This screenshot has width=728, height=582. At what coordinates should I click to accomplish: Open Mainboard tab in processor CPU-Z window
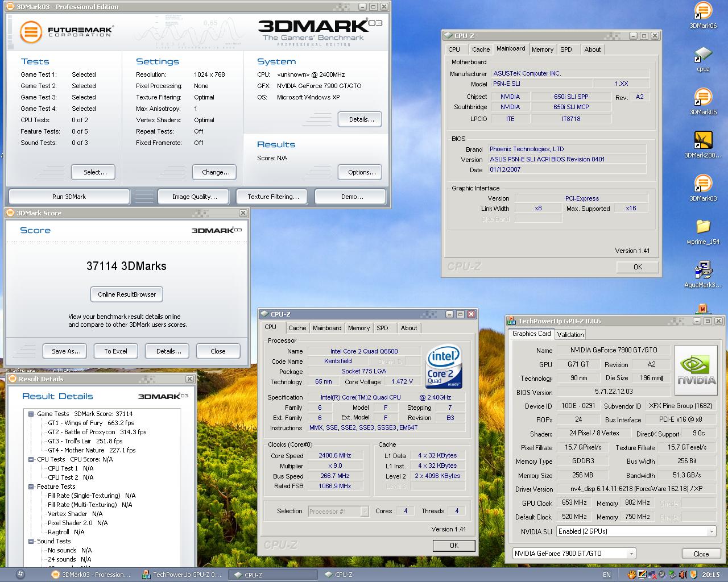coord(327,328)
